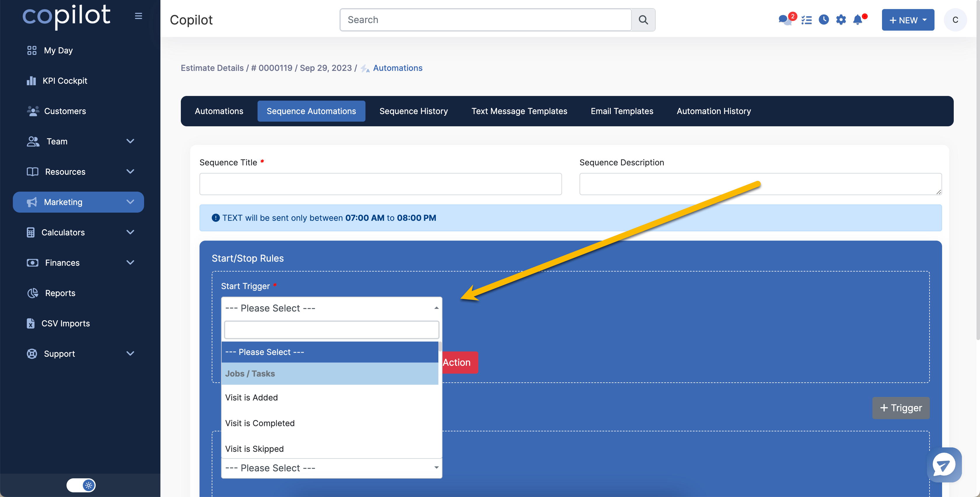Open the task checklist icon in header
Viewport: 980px width, 497px height.
pyautogui.click(x=806, y=20)
